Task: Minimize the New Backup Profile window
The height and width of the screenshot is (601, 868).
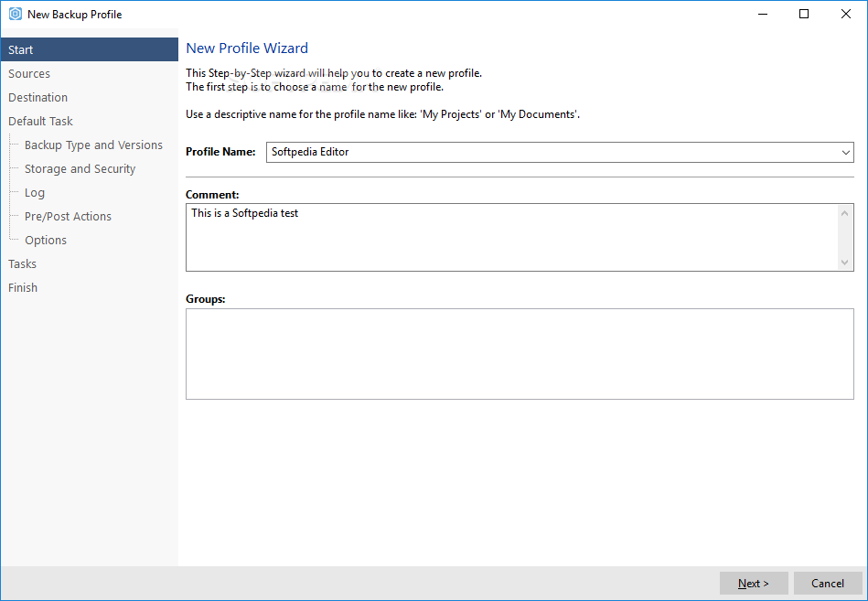Action: [763, 14]
